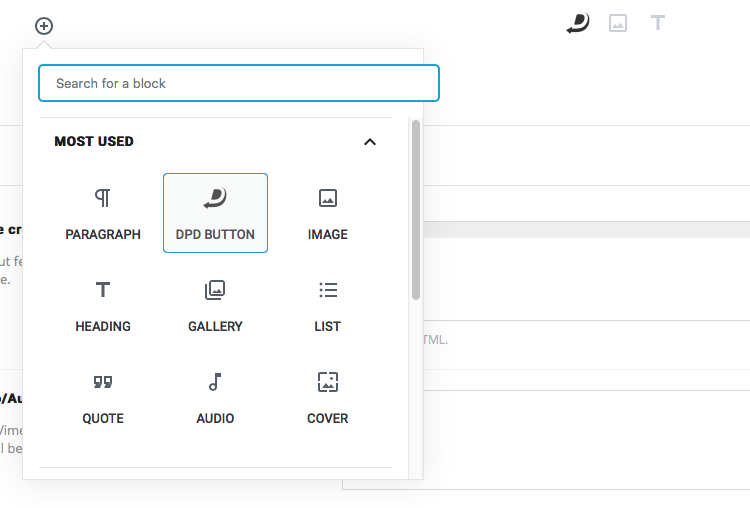Insert a List block
750x508 pixels.
click(328, 305)
